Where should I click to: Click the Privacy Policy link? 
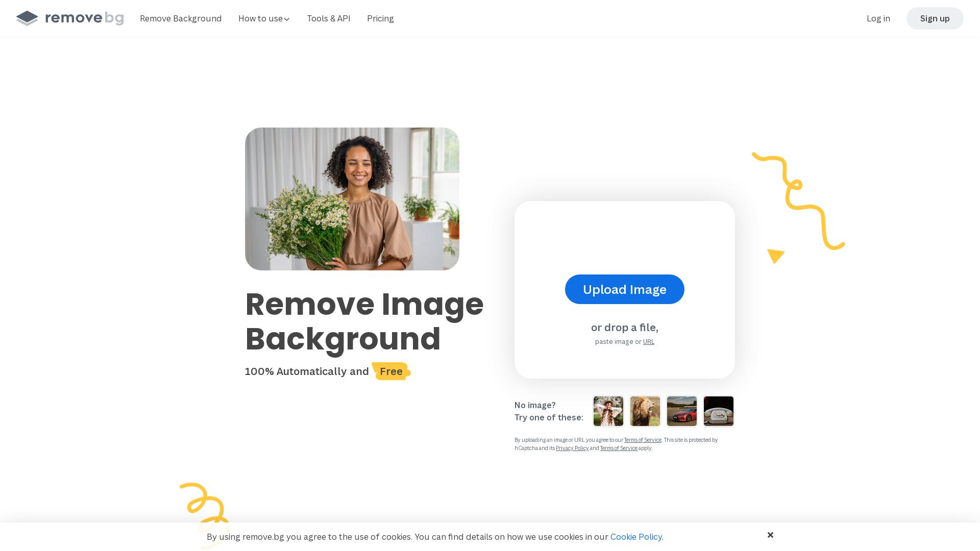point(573,448)
